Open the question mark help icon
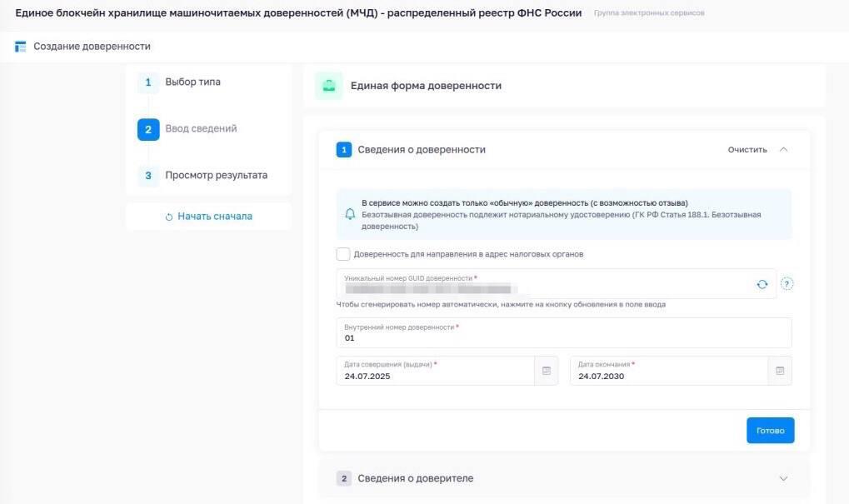Image resolution: width=849 pixels, height=504 pixels. pos(787,284)
